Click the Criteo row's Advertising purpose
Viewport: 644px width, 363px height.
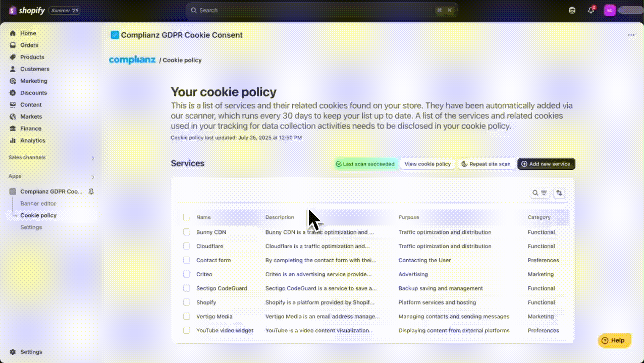(x=413, y=274)
